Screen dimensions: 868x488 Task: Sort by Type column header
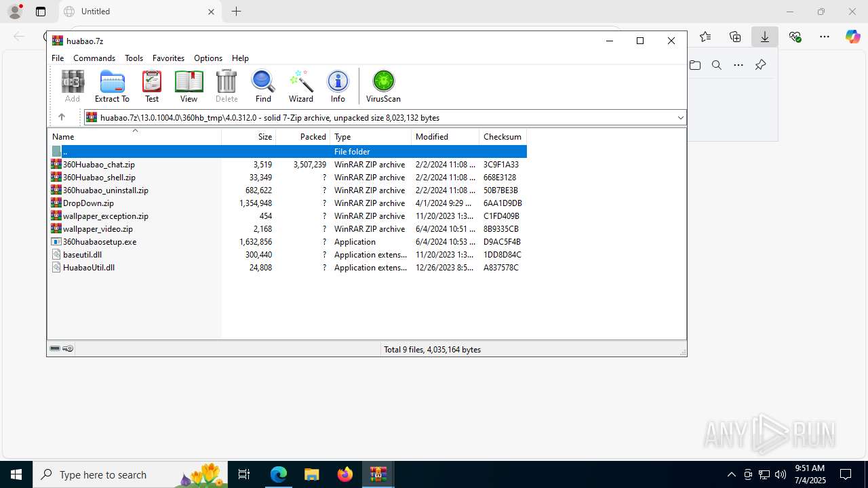point(370,136)
